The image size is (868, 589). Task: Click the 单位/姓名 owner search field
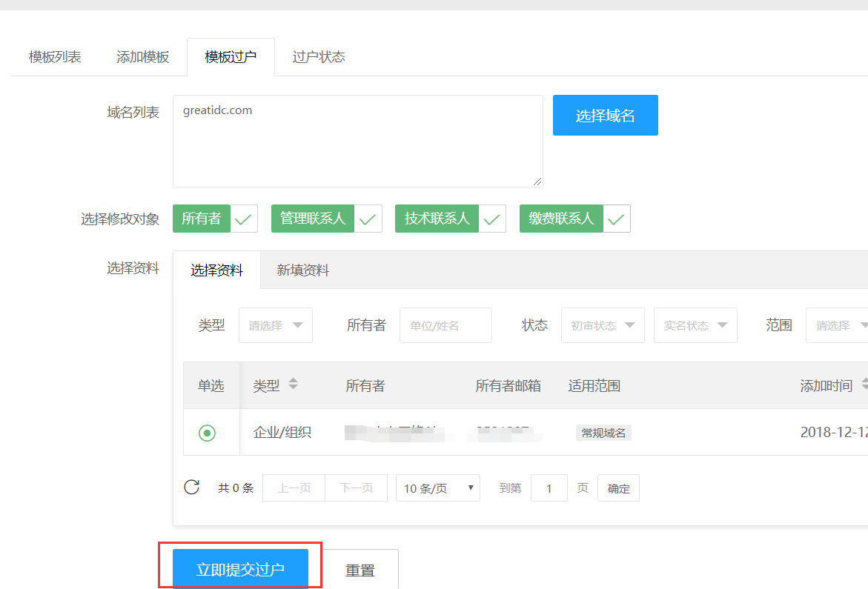(x=445, y=325)
